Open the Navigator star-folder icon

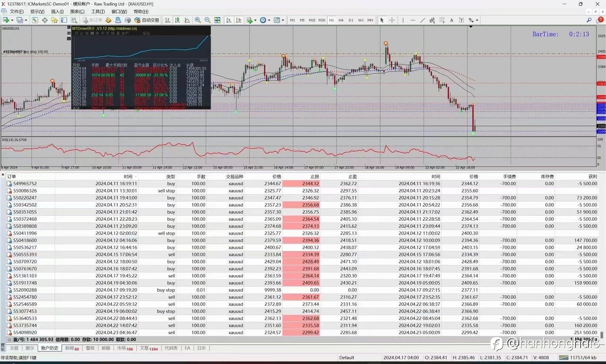(54, 20)
